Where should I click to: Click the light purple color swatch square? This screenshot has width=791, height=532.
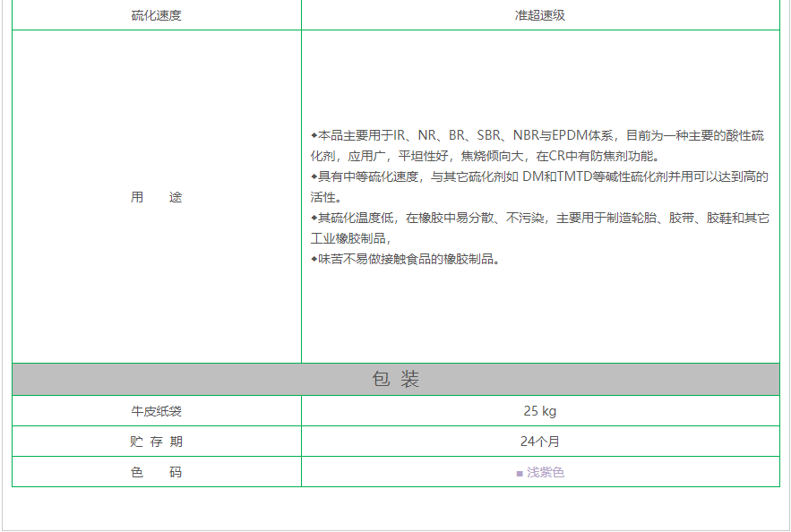[x=520, y=474]
